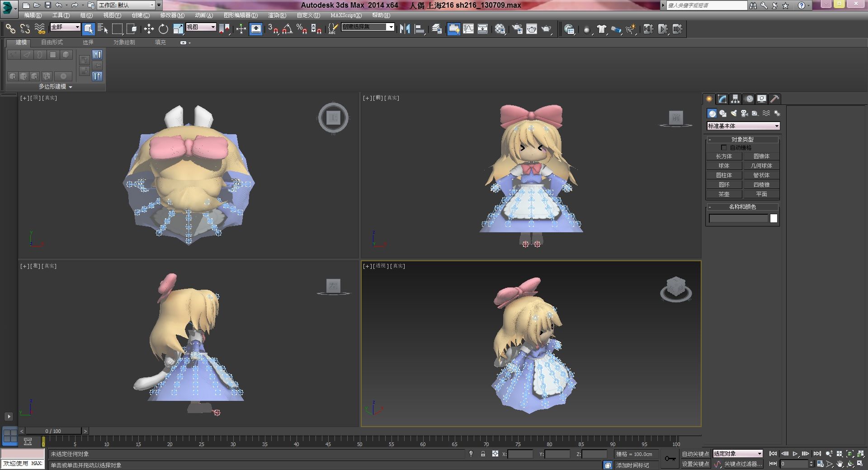Collapse the 名称和颜色 rollout
Viewport: 868px width, 470px height.
click(x=742, y=207)
